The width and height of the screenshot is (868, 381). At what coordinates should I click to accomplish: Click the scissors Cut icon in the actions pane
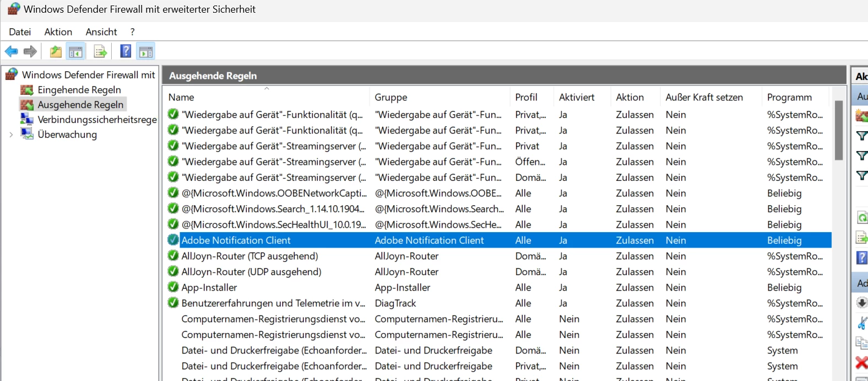862,322
